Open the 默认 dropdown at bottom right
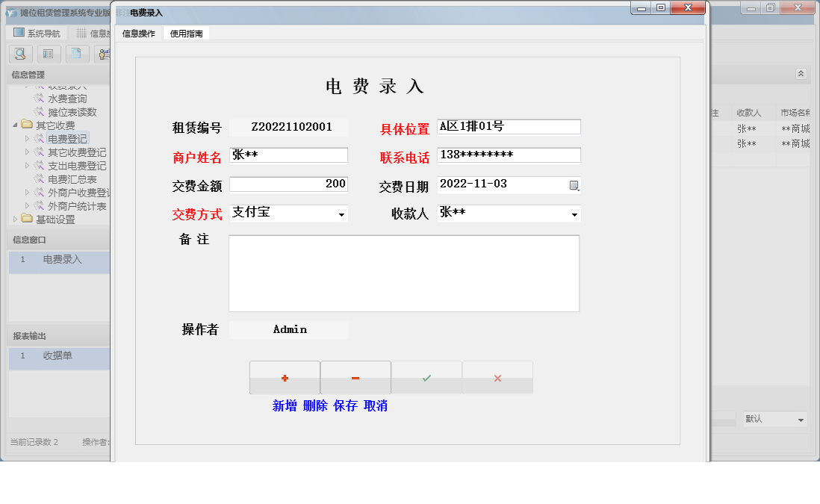 coord(801,420)
